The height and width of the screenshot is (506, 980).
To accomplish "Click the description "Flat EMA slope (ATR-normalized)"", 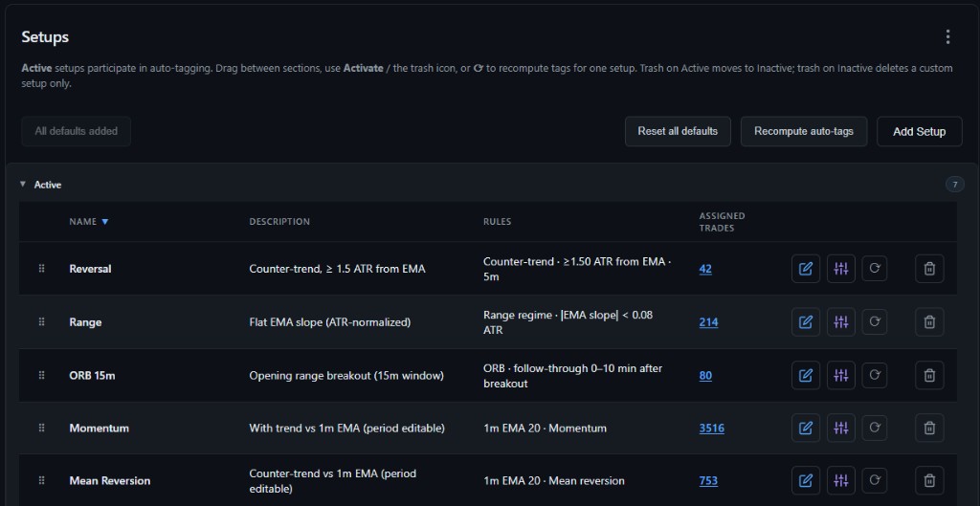I will pos(330,322).
